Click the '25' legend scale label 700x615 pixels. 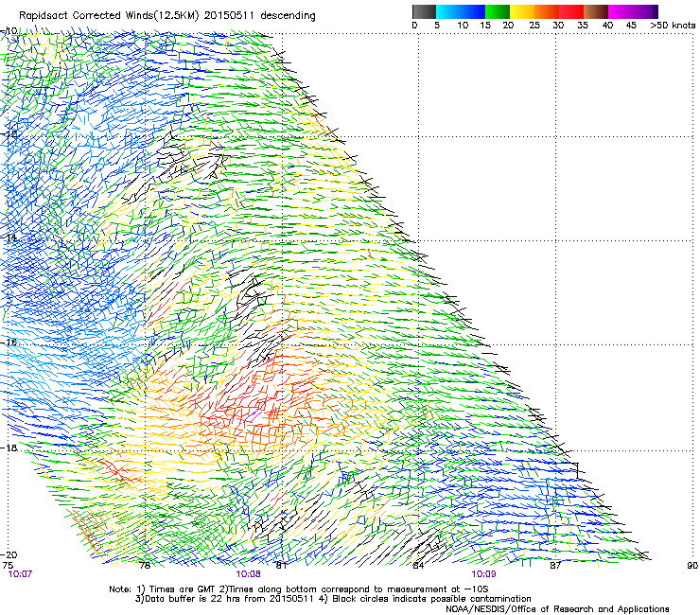534,25
